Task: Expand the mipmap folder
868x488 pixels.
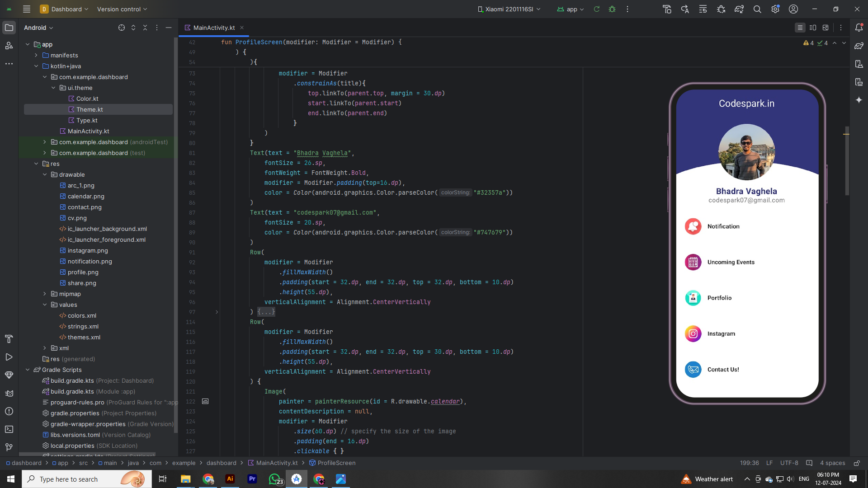Action: click(45, 294)
